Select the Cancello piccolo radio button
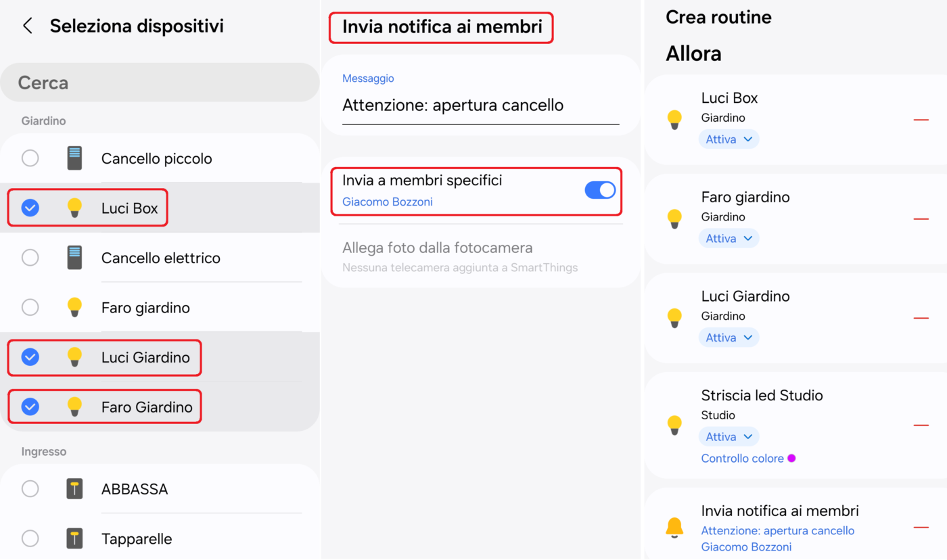Image resolution: width=947 pixels, height=560 pixels. pos(30,158)
